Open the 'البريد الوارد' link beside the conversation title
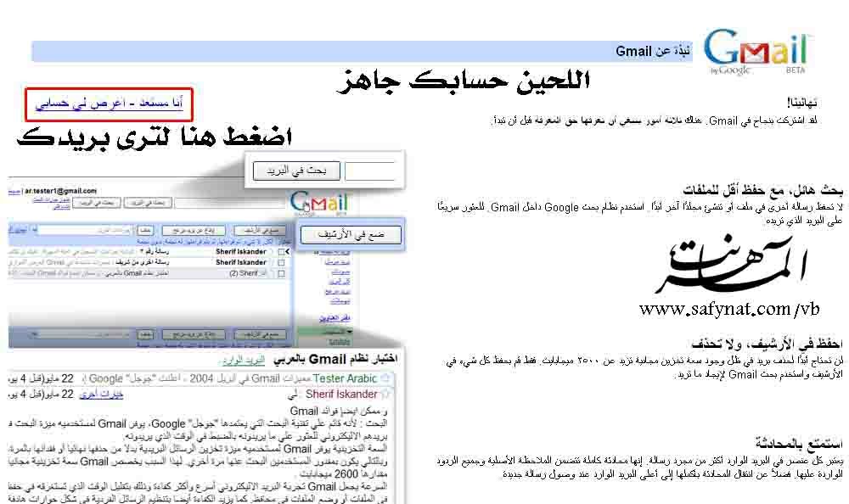 [x=244, y=360]
